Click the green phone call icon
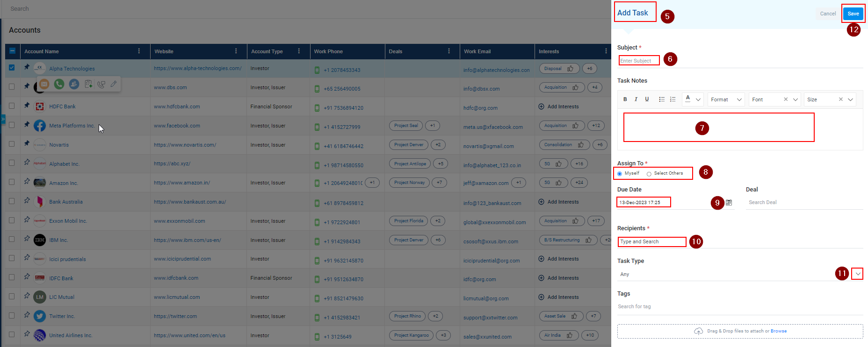The image size is (868, 347). pos(59,84)
